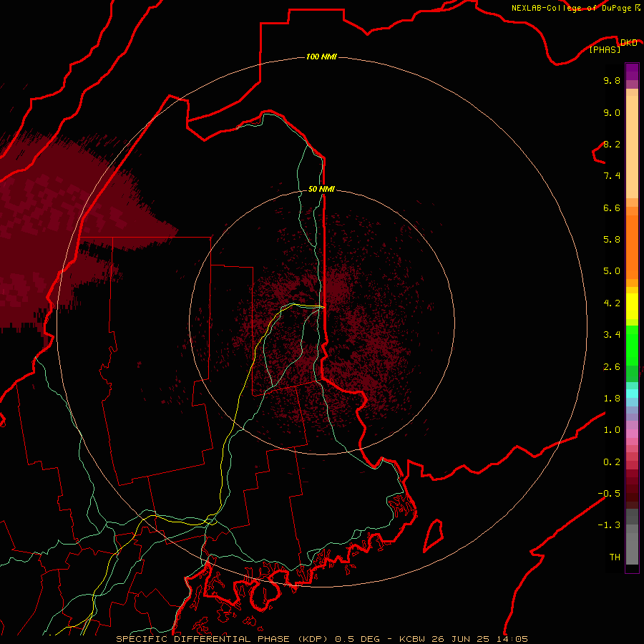
Task: Click the 2.6 value on color scale
Action: pos(612,366)
